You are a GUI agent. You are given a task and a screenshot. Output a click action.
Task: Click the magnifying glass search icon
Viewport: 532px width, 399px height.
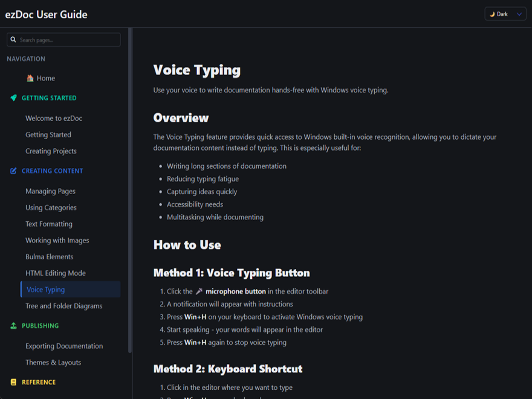tap(13, 40)
